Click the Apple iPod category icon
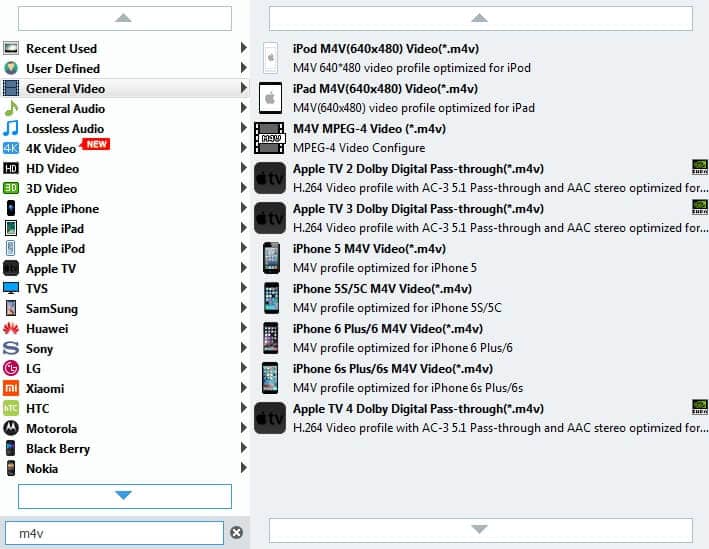The image size is (709, 549). coord(11,248)
